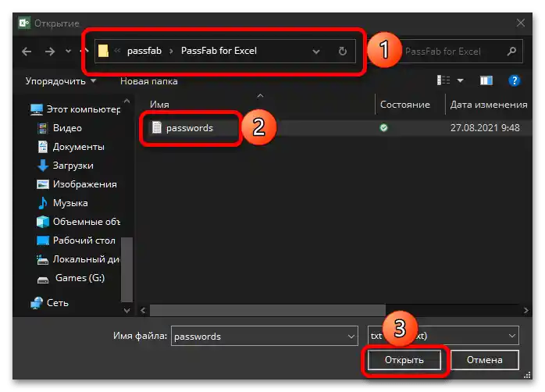Toggle the preview pane icon
The image size is (545, 392).
click(486, 80)
